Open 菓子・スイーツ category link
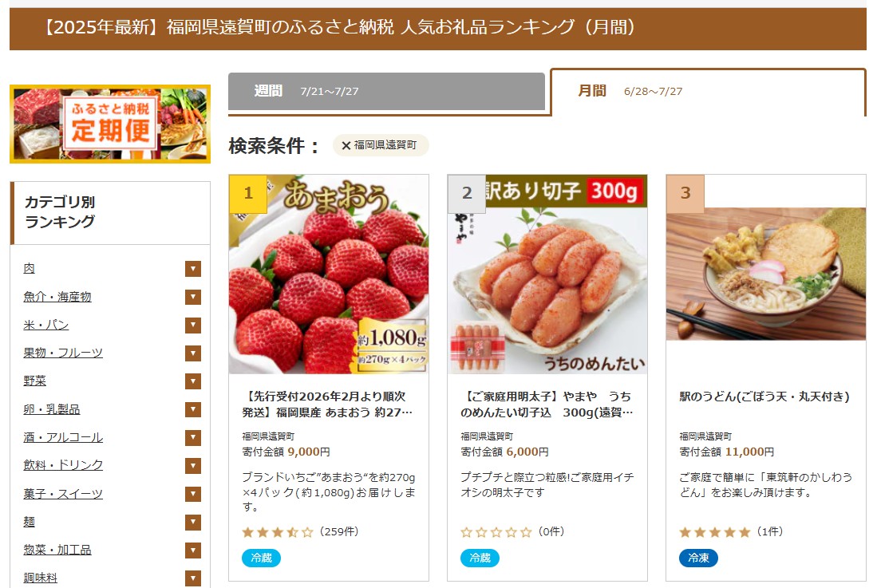This screenshot has width=877, height=588. [x=63, y=494]
